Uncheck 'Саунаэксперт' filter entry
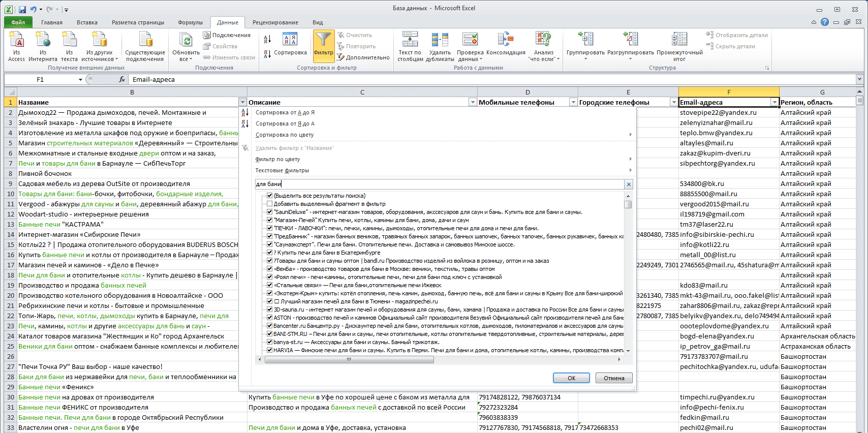This screenshot has height=433, width=868. click(270, 244)
